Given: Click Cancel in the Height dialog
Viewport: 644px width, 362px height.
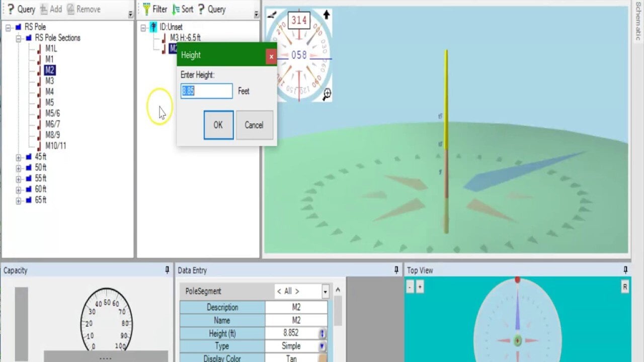Looking at the screenshot, I should 254,125.
